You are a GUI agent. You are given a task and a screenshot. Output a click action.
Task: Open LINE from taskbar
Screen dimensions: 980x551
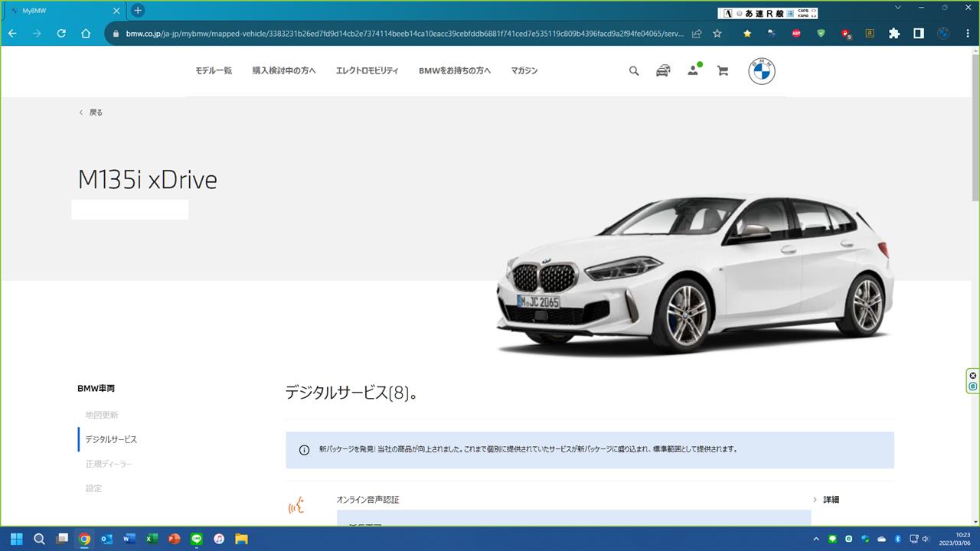(197, 539)
